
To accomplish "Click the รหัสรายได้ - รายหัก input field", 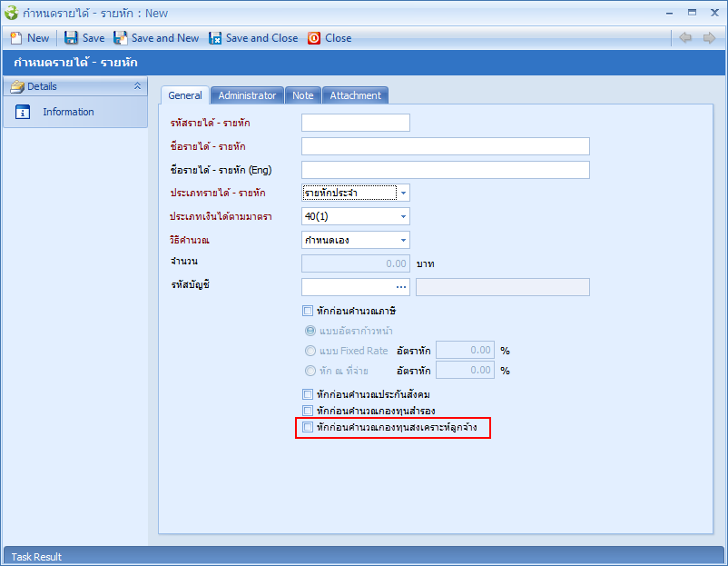I will 355,123.
